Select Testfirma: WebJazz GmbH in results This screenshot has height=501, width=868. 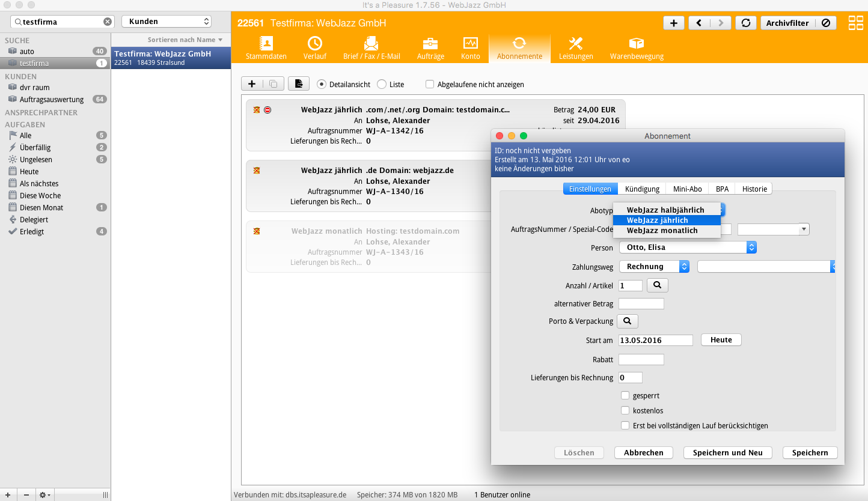[171, 58]
